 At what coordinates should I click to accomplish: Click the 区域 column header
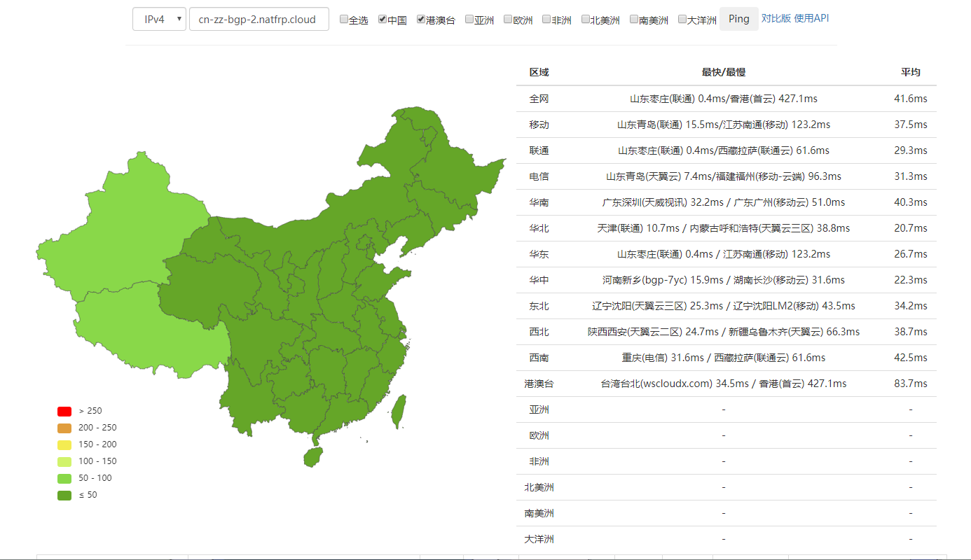[539, 72]
